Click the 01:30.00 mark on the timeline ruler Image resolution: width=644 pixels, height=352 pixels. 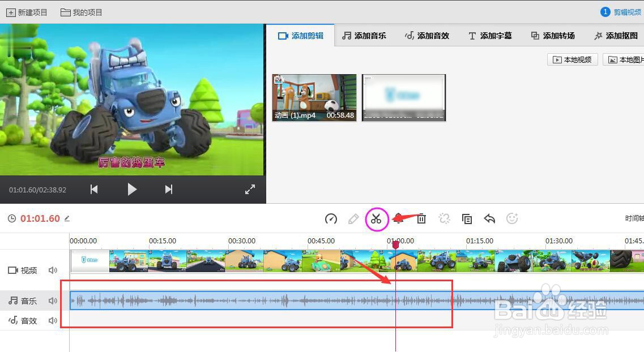[x=558, y=241]
